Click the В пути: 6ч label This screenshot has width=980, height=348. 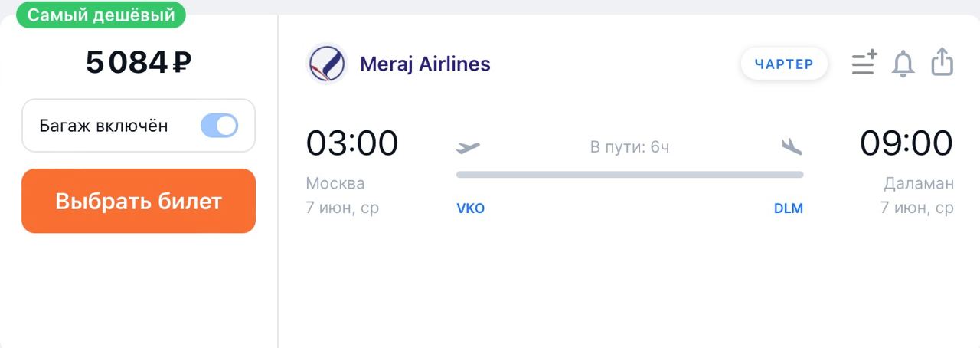coord(629,146)
